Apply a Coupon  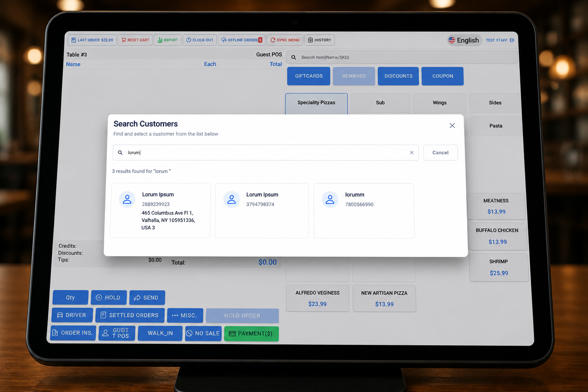tap(443, 76)
